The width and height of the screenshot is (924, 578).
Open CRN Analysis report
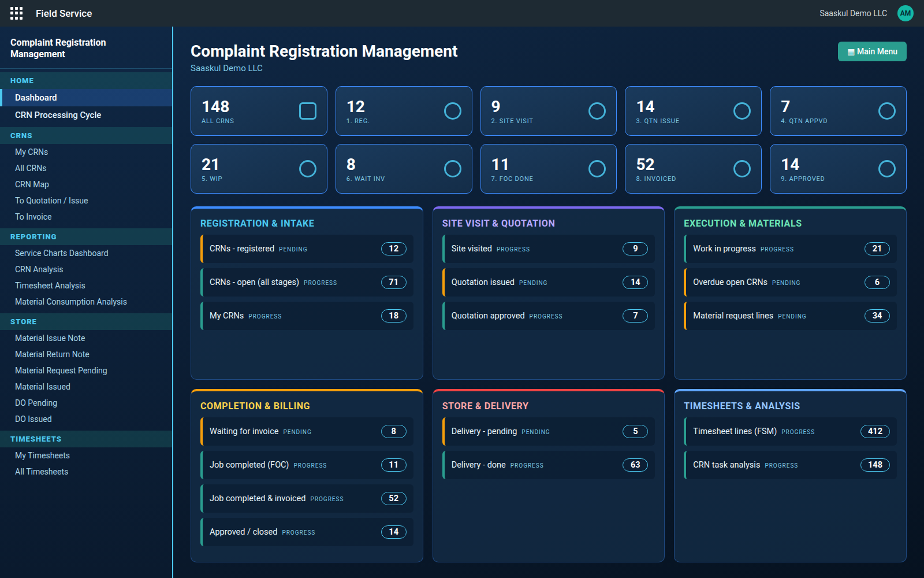(x=86, y=269)
